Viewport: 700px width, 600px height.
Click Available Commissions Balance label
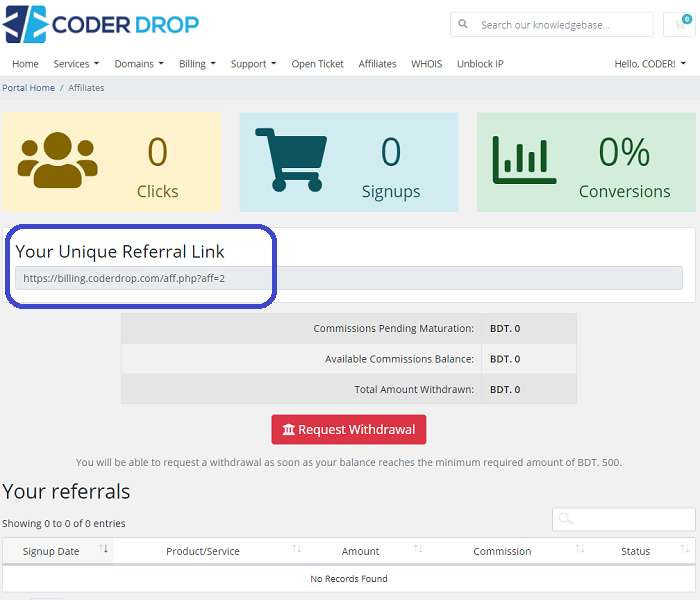tap(399, 359)
